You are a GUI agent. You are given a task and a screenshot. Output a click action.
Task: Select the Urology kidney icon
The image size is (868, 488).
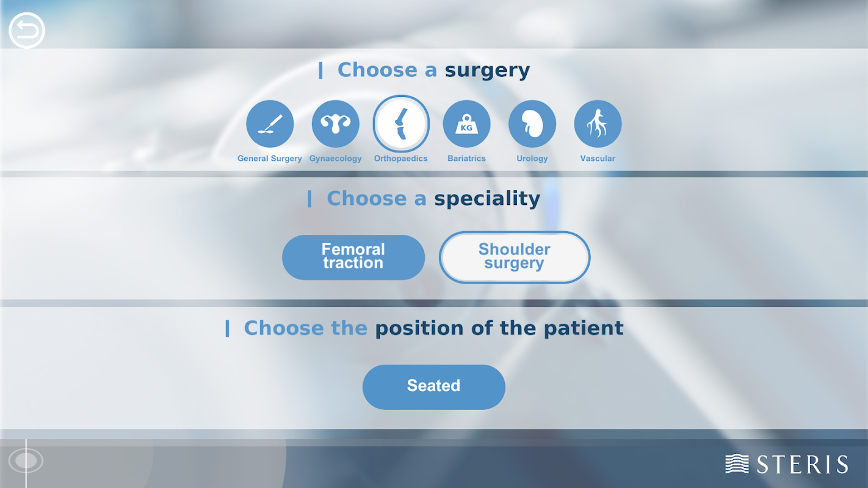(x=532, y=124)
